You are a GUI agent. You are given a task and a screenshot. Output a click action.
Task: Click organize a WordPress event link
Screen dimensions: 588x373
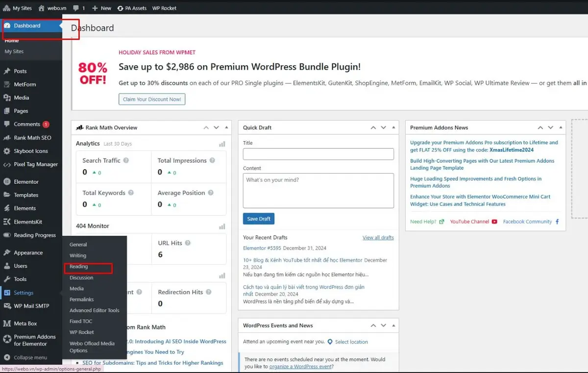301,367
